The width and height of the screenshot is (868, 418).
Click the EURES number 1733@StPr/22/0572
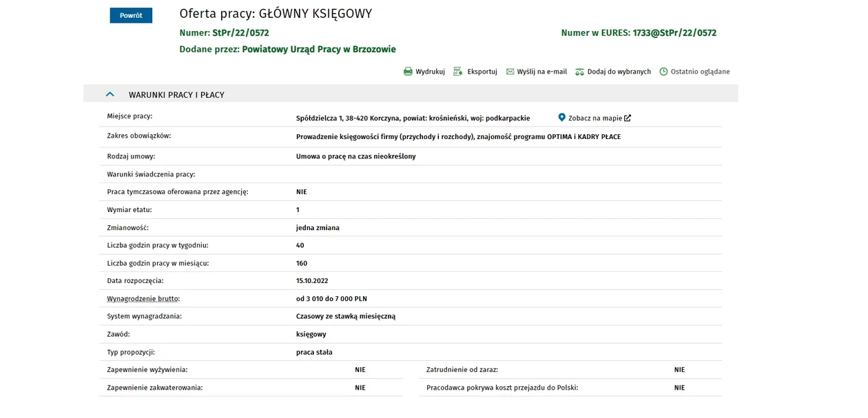pos(674,33)
